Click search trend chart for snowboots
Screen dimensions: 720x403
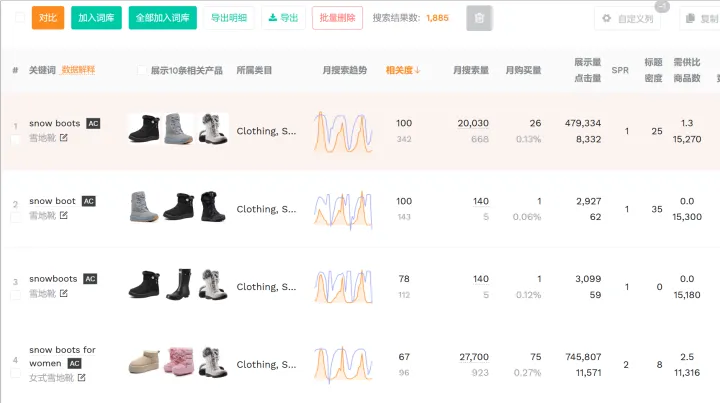point(343,287)
